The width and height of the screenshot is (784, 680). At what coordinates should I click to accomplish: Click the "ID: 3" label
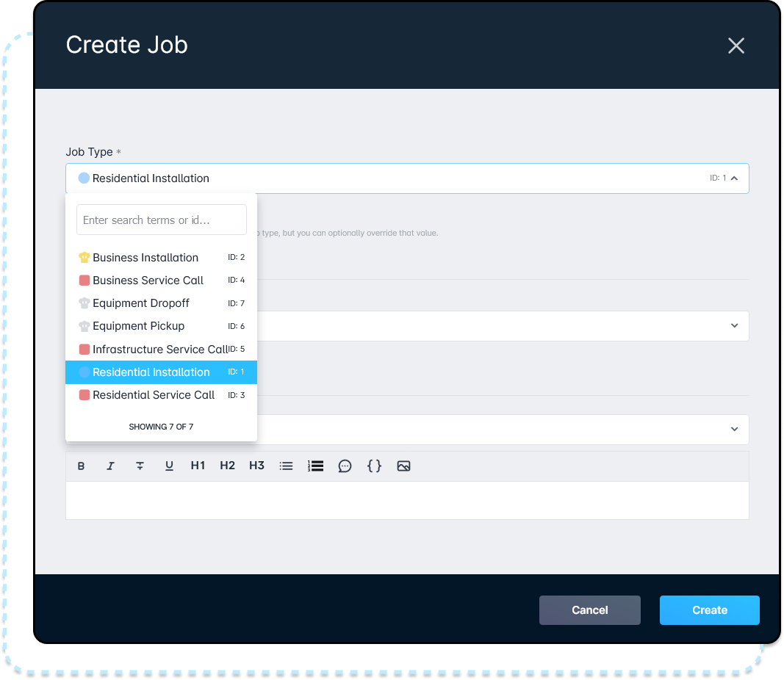[236, 395]
